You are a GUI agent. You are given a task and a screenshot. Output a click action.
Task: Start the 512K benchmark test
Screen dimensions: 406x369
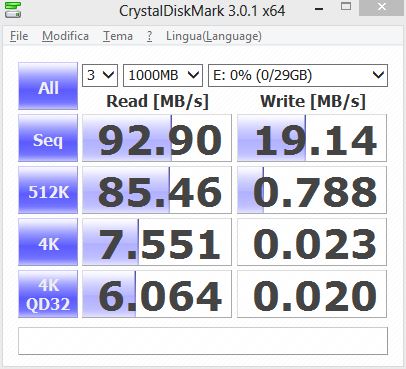48,190
